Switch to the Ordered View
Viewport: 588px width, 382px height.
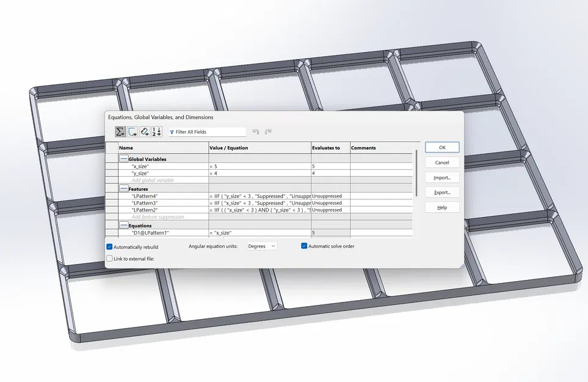click(156, 131)
